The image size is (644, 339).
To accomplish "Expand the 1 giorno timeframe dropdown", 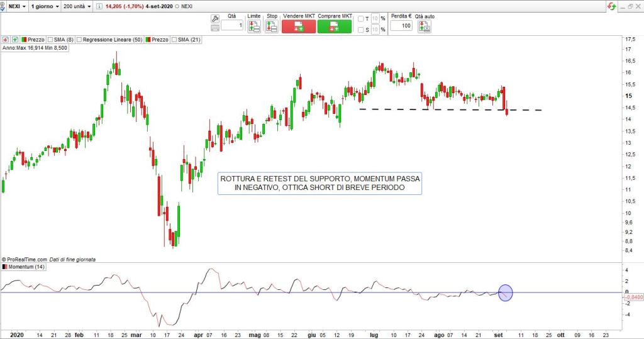I will [45, 6].
